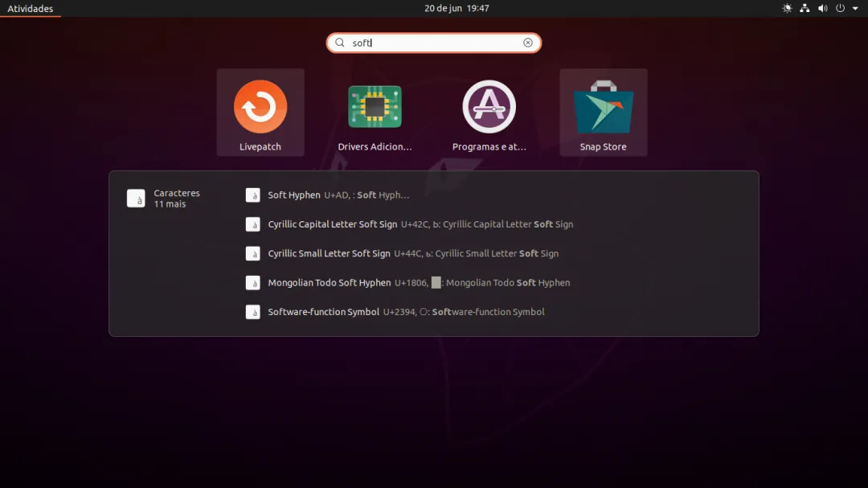Click the wired network status icon
This screenshot has width=868, height=488.
coord(805,8)
